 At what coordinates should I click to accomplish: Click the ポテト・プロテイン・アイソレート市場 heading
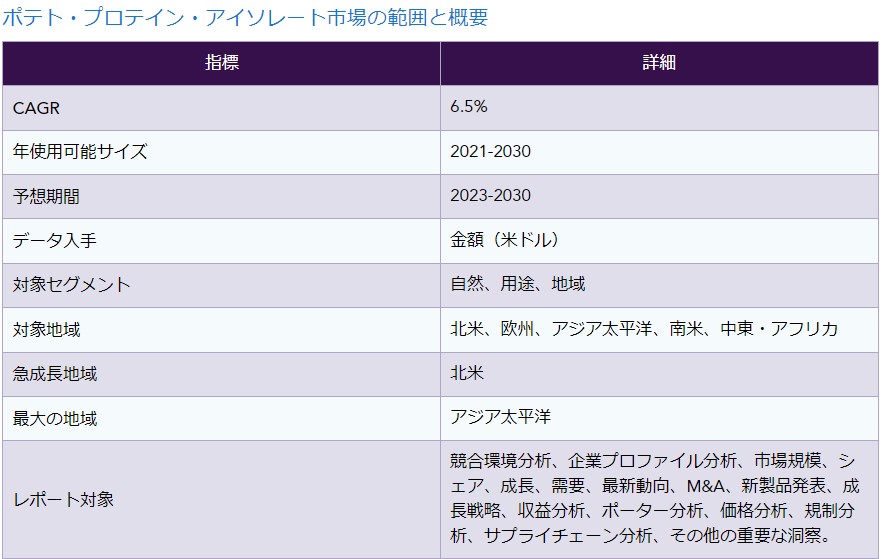[x=246, y=17]
